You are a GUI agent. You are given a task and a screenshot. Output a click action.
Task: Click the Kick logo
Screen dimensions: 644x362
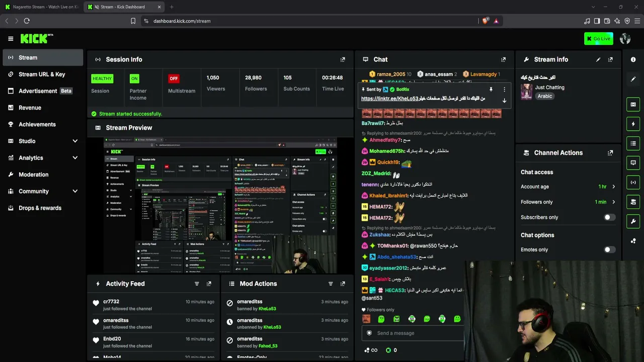37,39
